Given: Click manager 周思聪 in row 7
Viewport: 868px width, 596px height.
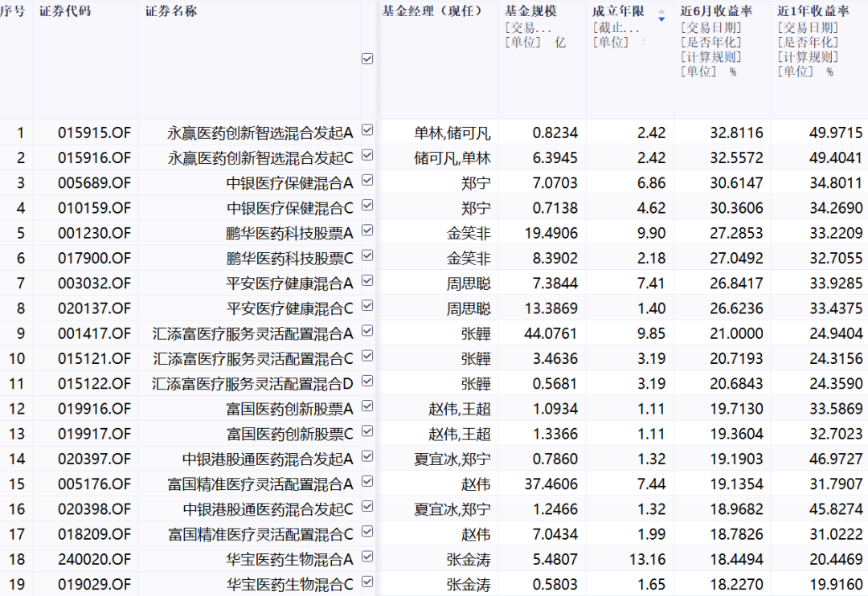Looking at the screenshot, I should [x=469, y=284].
